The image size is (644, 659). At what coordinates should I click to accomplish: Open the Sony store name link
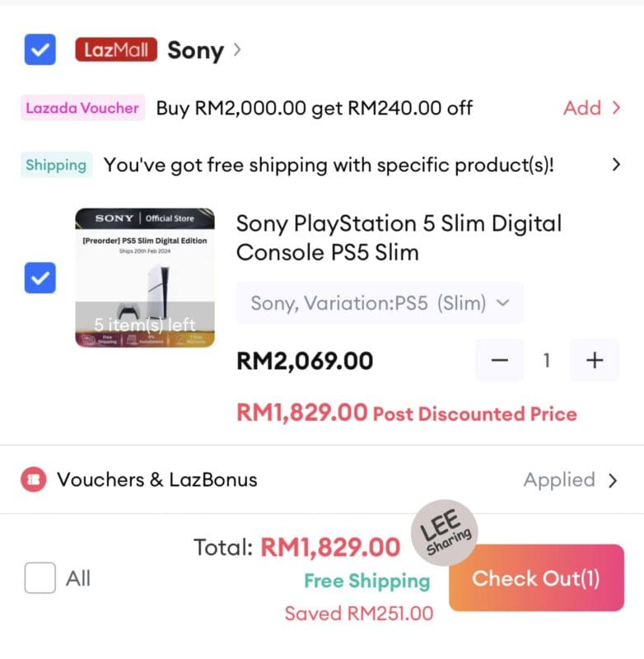pos(195,50)
